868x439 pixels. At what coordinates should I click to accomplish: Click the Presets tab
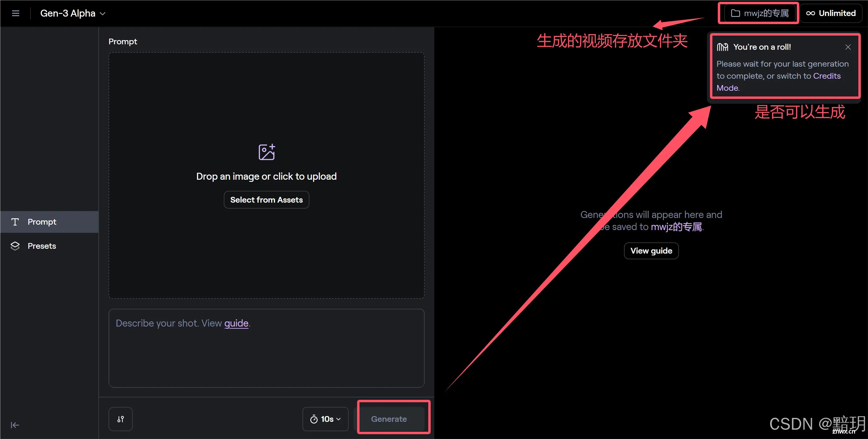coord(41,245)
